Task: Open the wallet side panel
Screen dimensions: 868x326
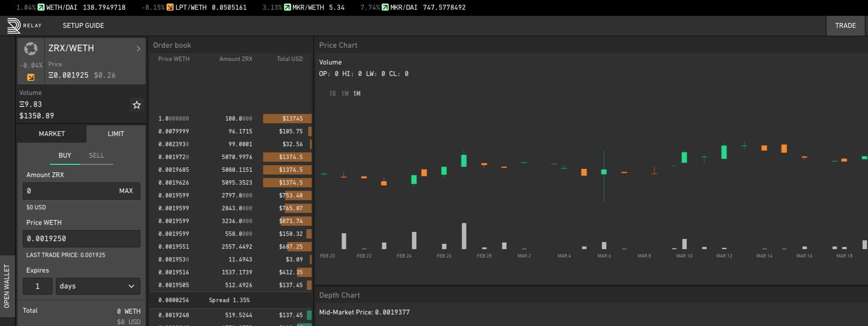Action: coord(7,286)
